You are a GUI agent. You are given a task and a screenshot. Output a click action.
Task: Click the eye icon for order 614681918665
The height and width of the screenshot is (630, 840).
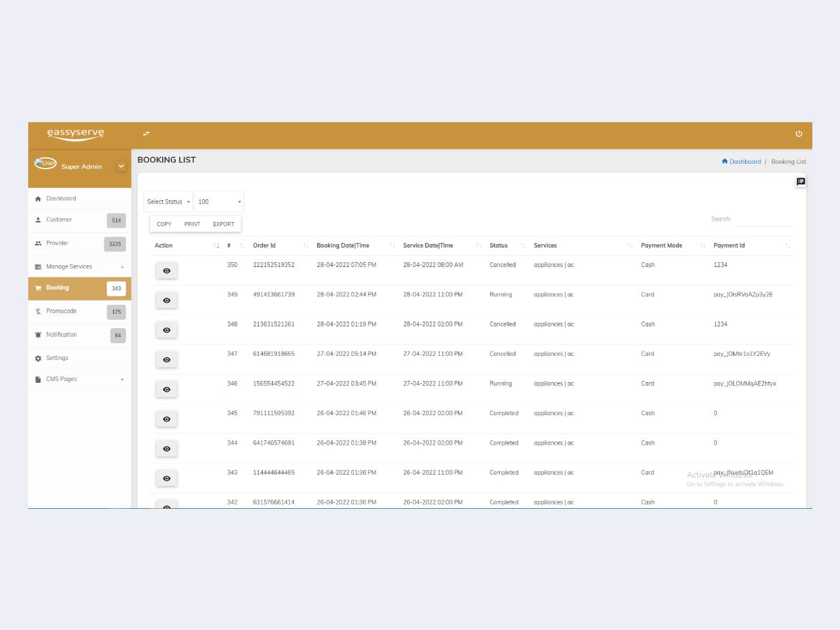coord(167,360)
